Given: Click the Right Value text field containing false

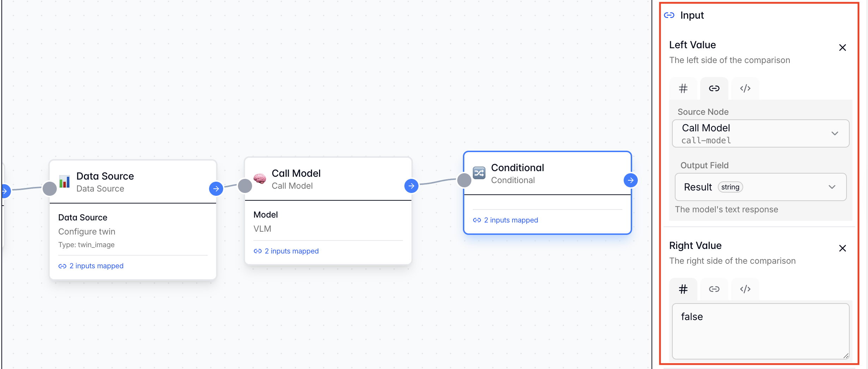Looking at the screenshot, I should point(760,331).
